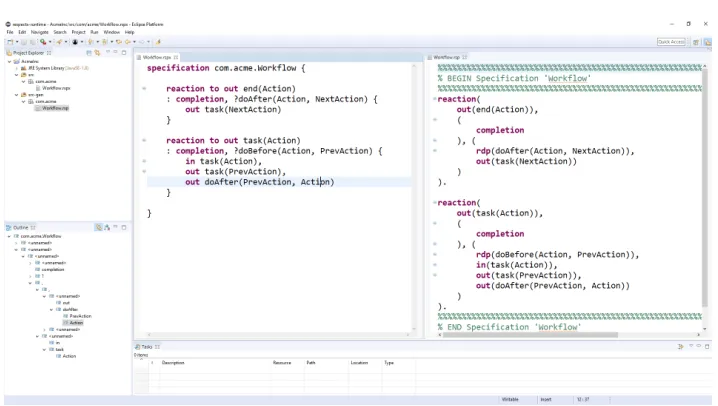
Task: Open Project Explorer view menu
Action: (108, 52)
